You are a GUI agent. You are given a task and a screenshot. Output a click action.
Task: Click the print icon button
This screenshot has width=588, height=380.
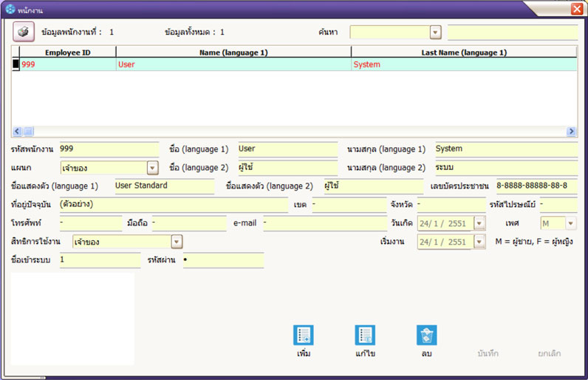click(x=23, y=33)
